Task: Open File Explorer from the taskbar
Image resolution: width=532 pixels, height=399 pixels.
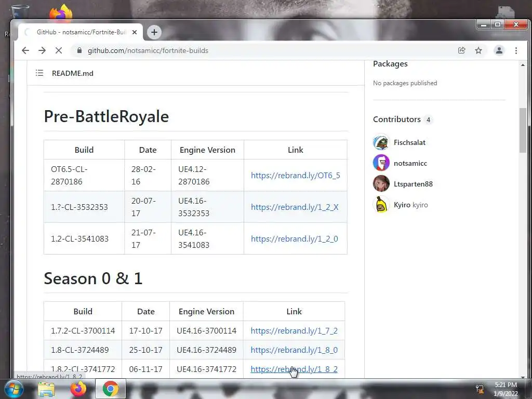Action: (46, 389)
